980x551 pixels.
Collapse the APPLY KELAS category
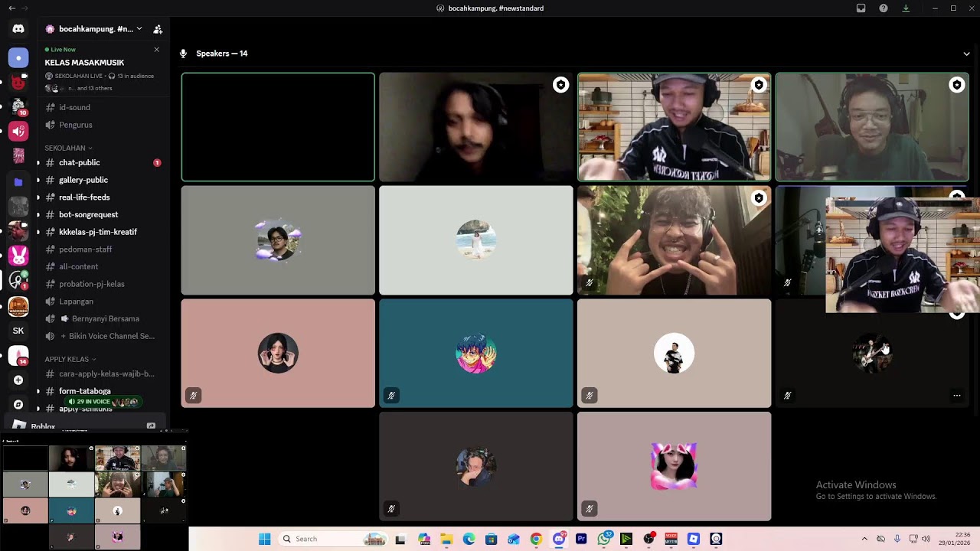coord(70,359)
